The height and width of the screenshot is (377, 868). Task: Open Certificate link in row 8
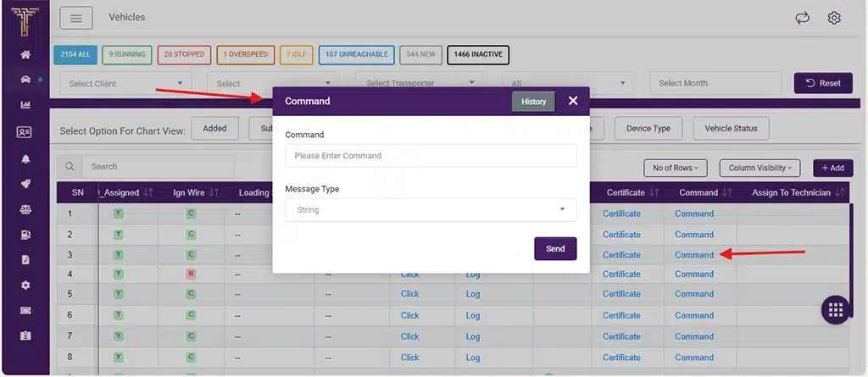pos(621,358)
